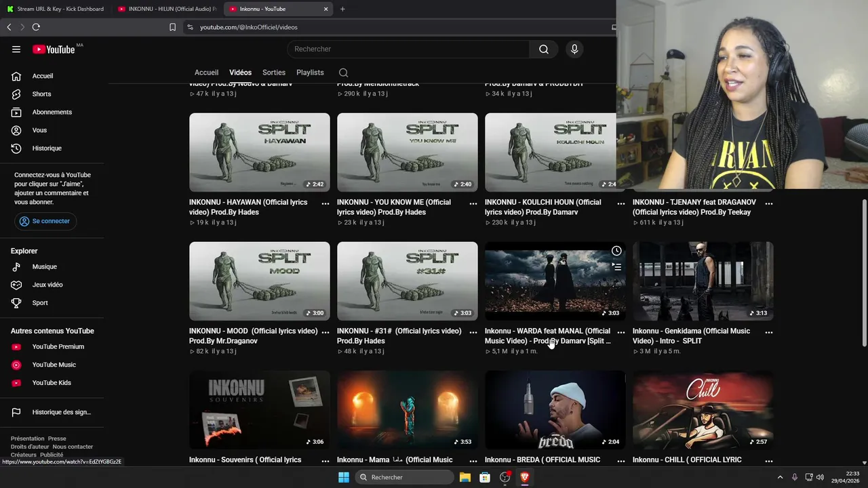This screenshot has height=488, width=868.
Task: Open Inkonnu - WARDA feat MANAL title
Action: (548, 336)
